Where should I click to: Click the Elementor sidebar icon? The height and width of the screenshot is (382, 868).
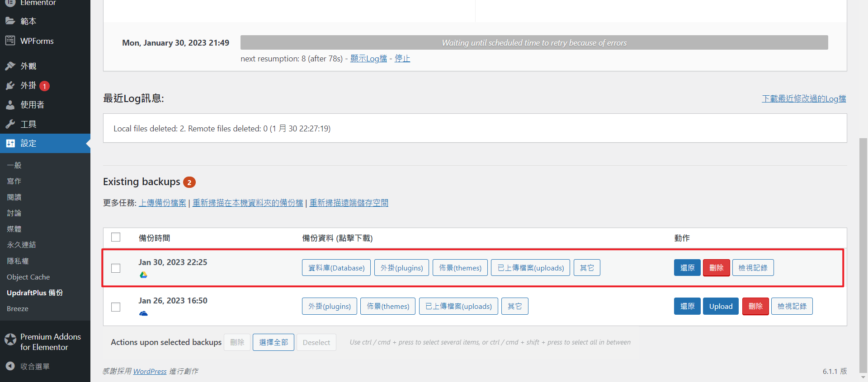[10, 2]
